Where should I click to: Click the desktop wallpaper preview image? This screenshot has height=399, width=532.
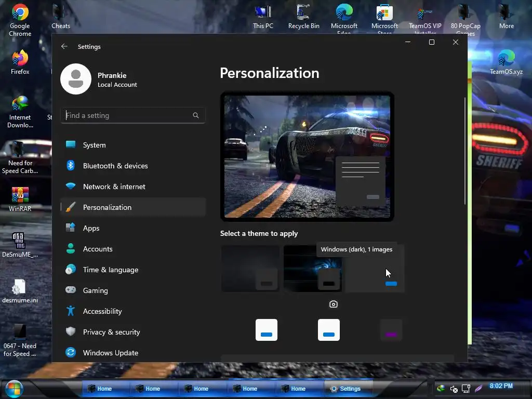307,156
